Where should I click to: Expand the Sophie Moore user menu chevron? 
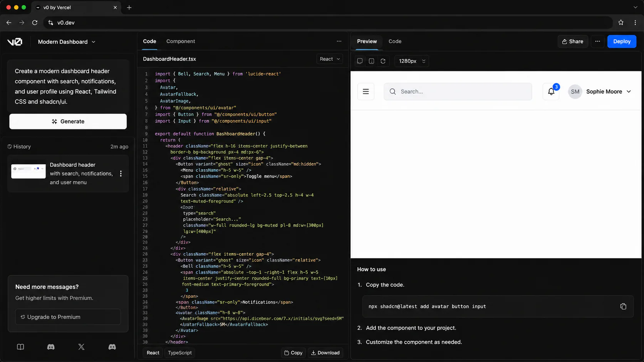tap(629, 92)
